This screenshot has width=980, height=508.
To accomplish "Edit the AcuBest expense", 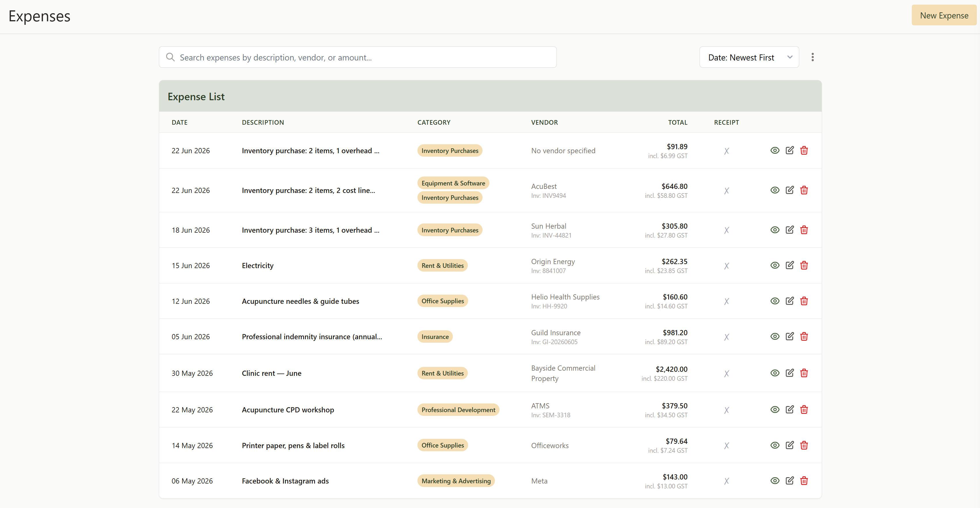I will 789,190.
